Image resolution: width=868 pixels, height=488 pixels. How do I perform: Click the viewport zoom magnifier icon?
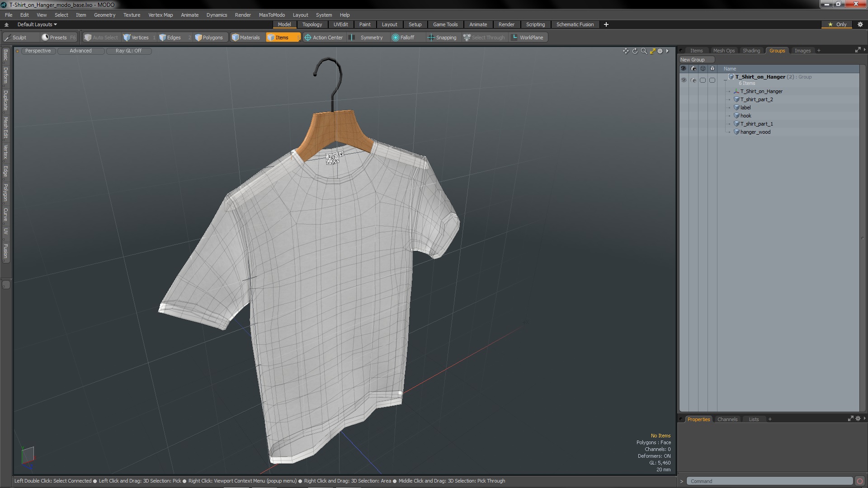644,51
